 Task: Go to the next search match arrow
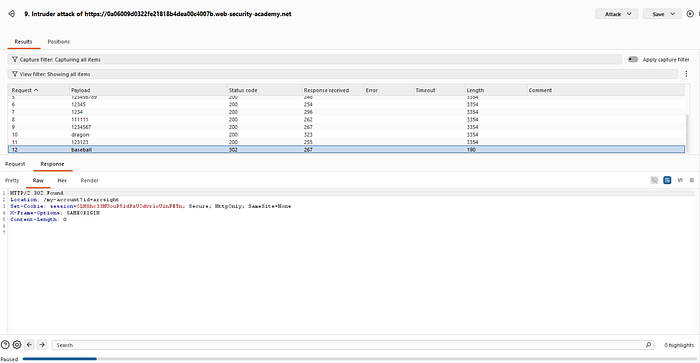(x=42, y=345)
